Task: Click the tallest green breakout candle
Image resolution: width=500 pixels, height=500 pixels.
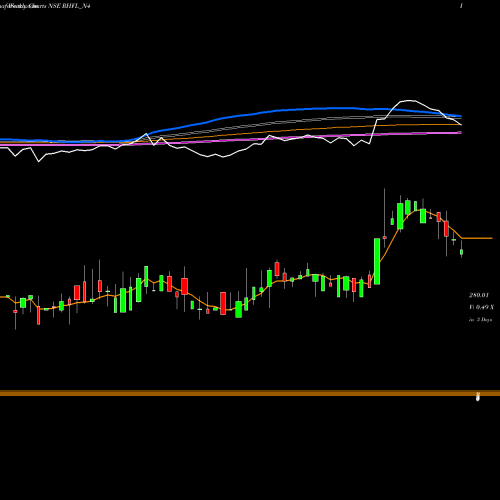Action: (377, 261)
